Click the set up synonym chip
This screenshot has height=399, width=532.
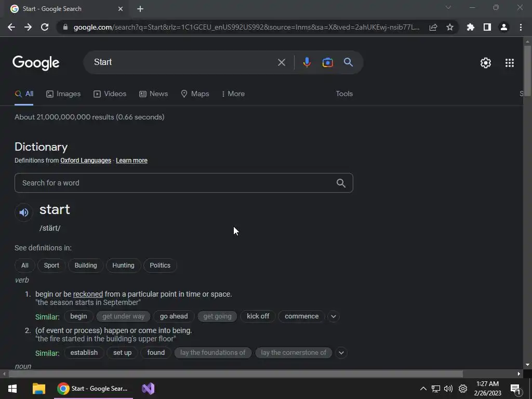point(123,353)
